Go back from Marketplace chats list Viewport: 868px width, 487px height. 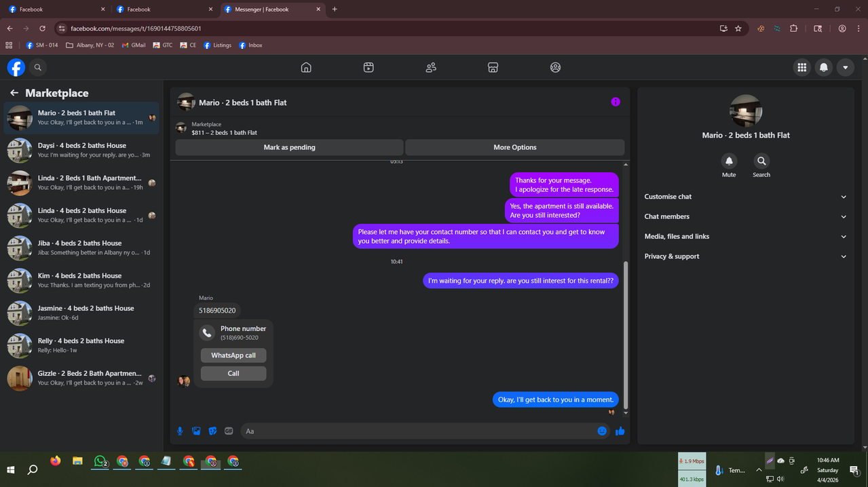[14, 93]
